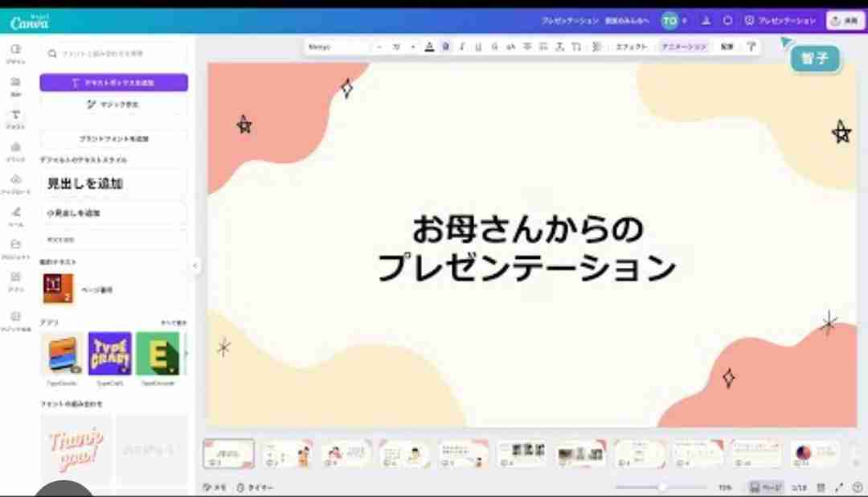
Task: Open the text color picker
Action: (x=429, y=47)
